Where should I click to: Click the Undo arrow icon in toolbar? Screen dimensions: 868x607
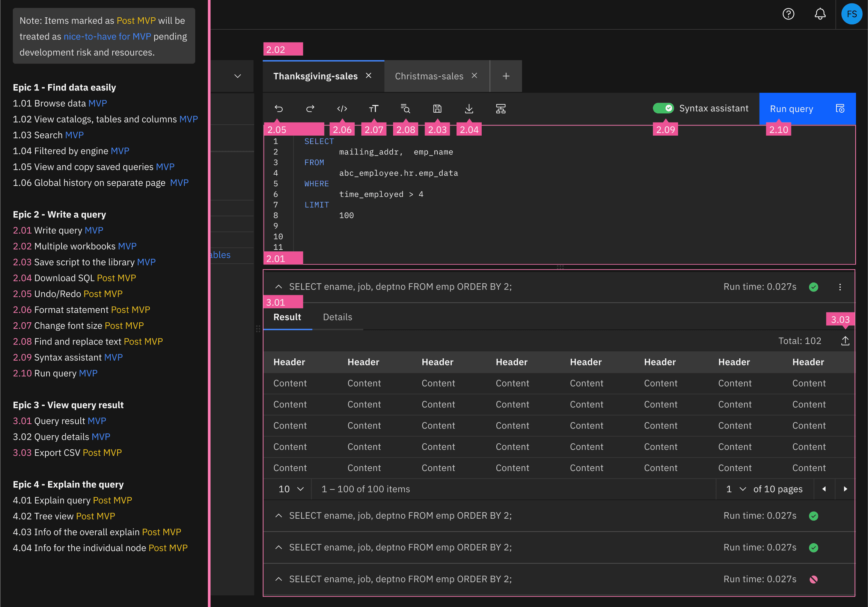[x=279, y=109]
